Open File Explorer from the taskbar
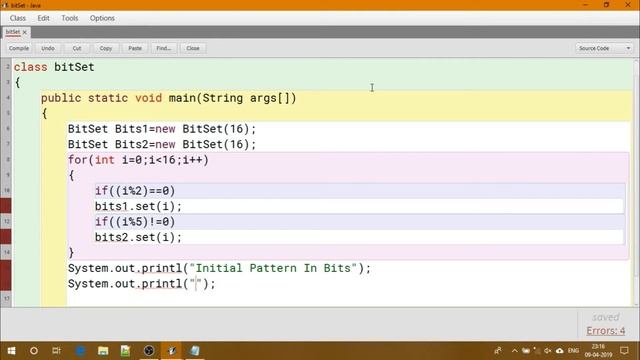Screen dimensions: 640x360 [x=103, y=351]
